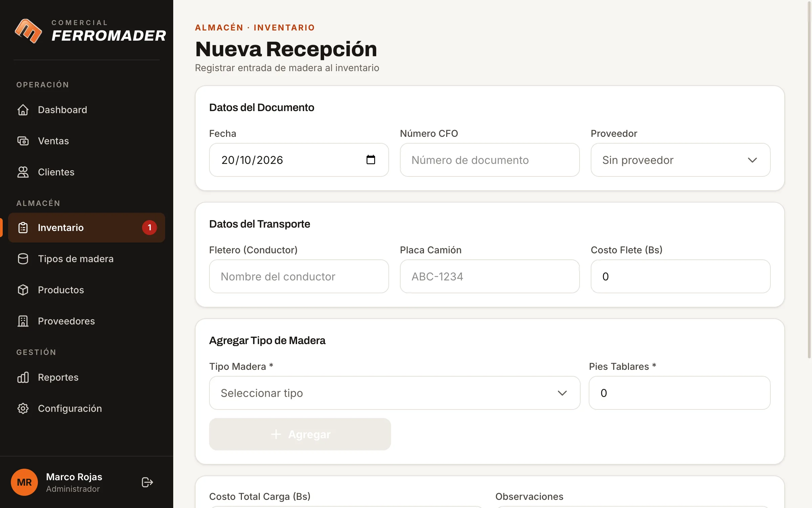This screenshot has width=812, height=508.
Task: Focus the Número CFO input field
Action: tap(490, 160)
